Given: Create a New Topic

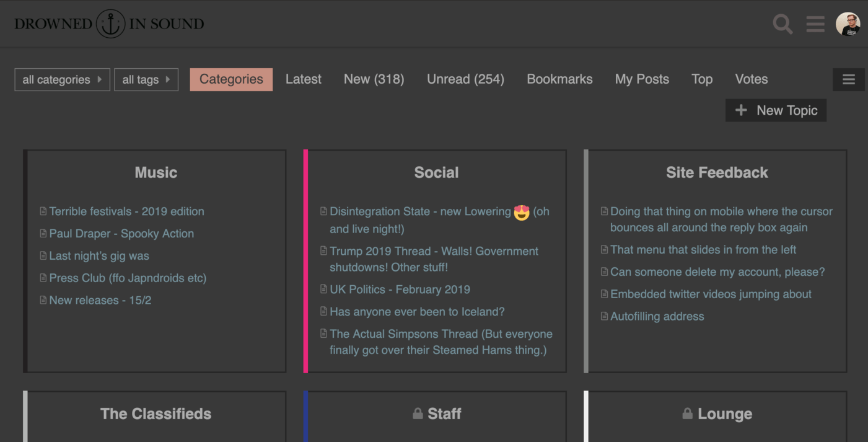Looking at the screenshot, I should [776, 110].
